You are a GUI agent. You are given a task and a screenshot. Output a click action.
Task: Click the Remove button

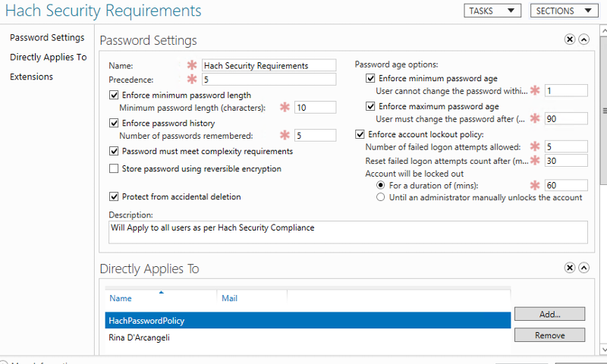[x=549, y=335]
